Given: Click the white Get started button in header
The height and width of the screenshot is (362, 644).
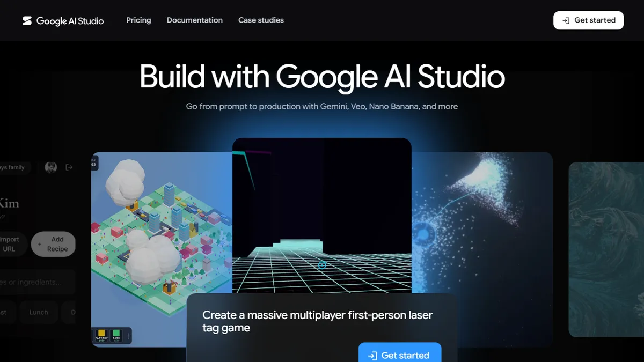Looking at the screenshot, I should pyautogui.click(x=589, y=20).
